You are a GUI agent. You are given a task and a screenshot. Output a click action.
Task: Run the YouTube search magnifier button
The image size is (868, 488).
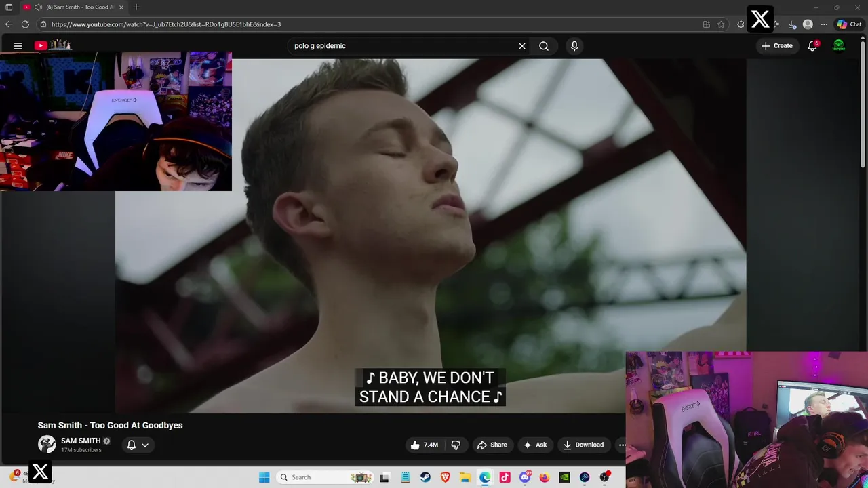point(544,46)
